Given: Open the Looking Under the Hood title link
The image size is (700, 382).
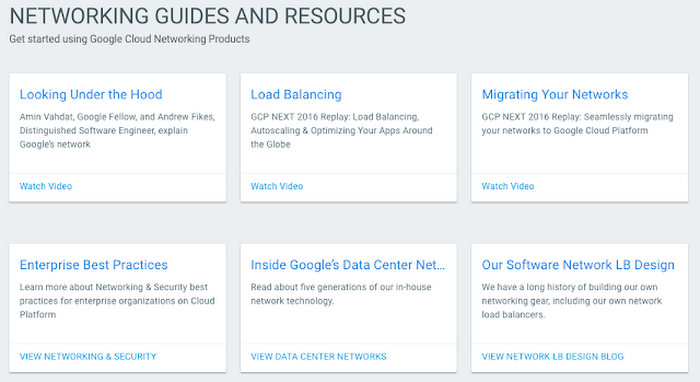Looking at the screenshot, I should [x=91, y=95].
